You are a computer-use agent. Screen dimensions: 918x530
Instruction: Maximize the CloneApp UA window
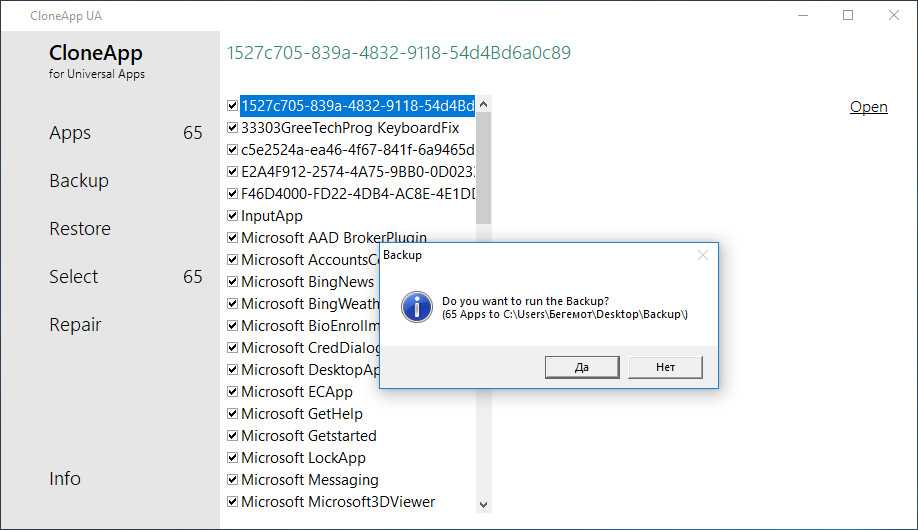coord(848,15)
